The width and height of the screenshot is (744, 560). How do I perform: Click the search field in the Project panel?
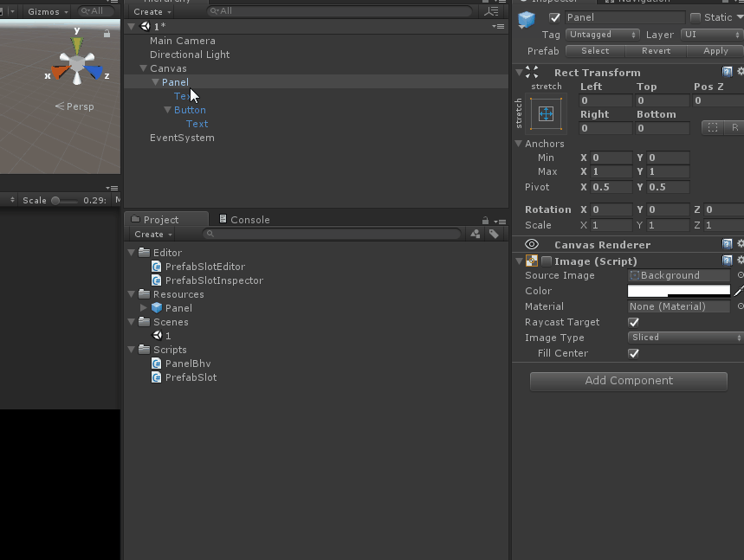[329, 234]
